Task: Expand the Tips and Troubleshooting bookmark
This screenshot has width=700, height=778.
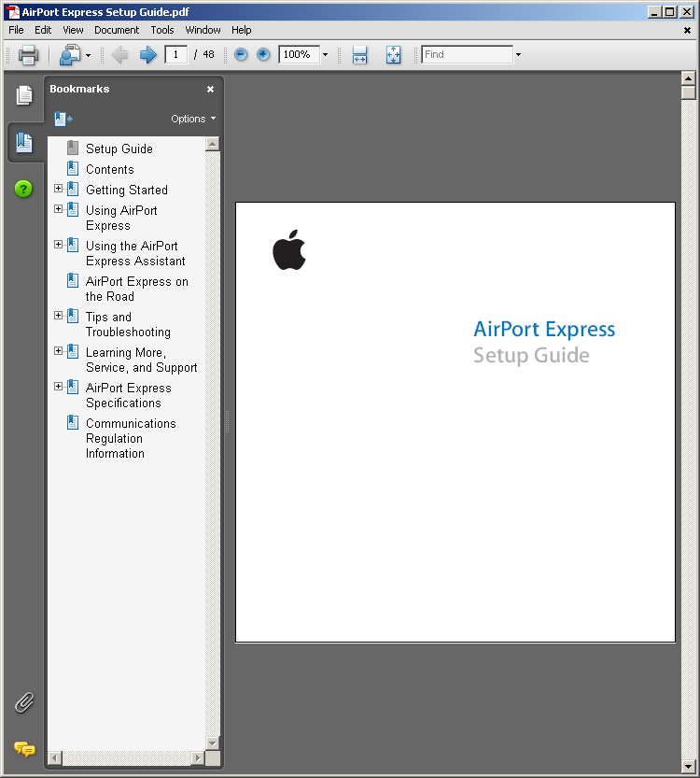Action: 59,316
